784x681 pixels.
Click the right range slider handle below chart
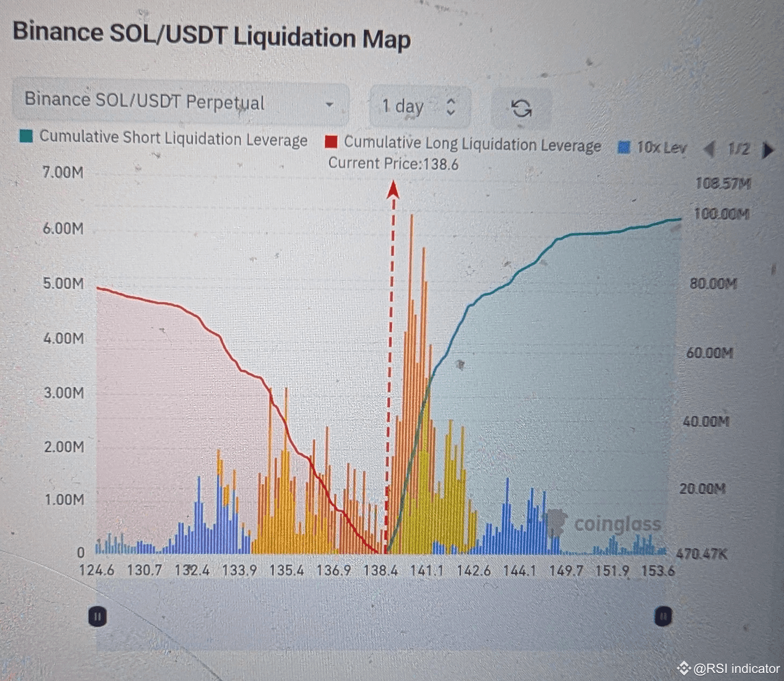pos(663,616)
